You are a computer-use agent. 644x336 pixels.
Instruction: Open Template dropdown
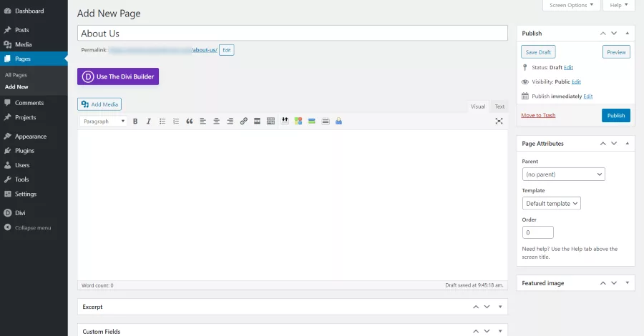click(551, 203)
